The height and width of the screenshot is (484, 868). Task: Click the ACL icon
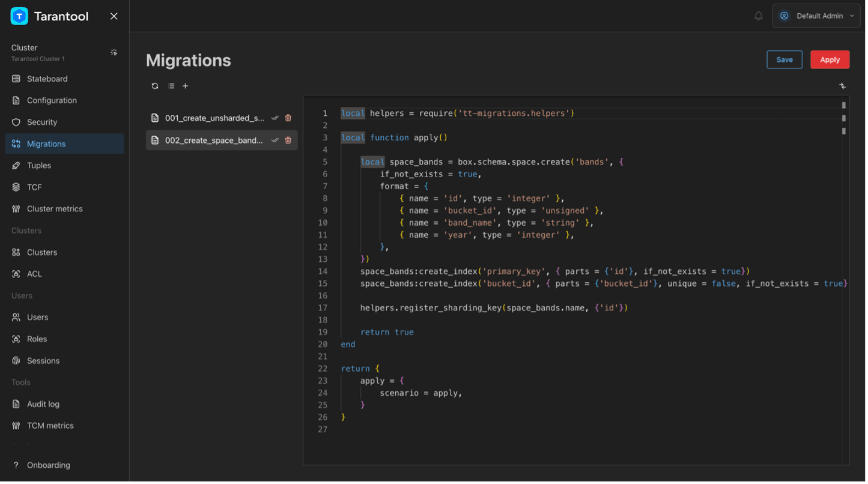tap(16, 274)
